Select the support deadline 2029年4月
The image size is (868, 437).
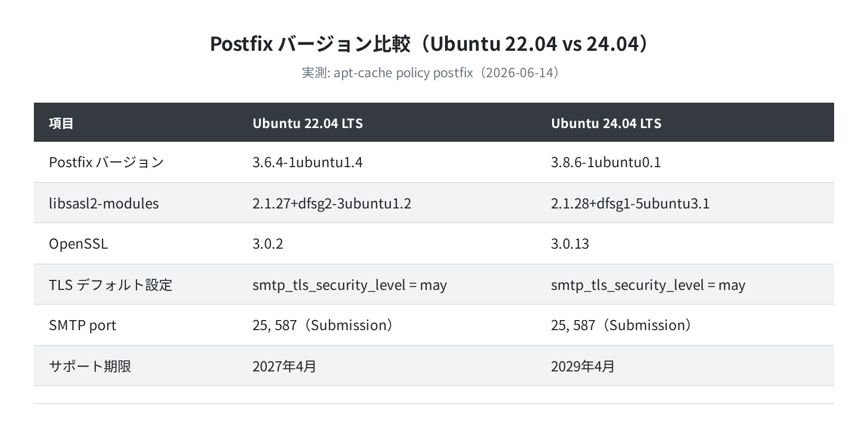tap(583, 366)
